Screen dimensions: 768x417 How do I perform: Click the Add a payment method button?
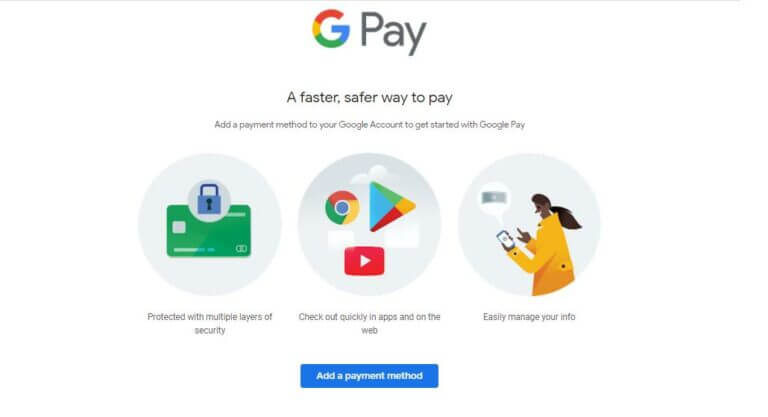pos(369,376)
